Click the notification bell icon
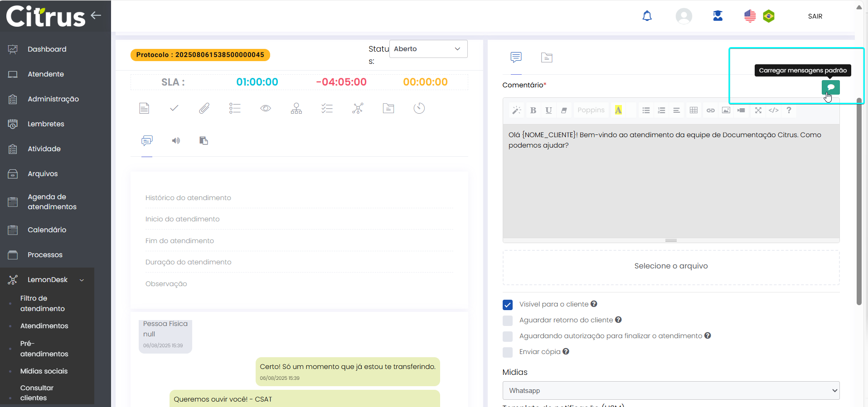868x407 pixels. pos(647,16)
